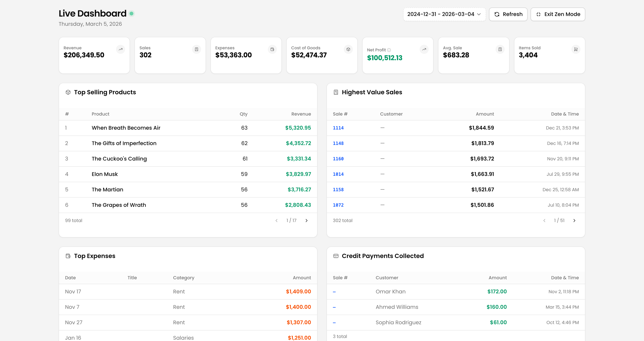Viewport: 644px width, 341px height.
Task: Click the Revenue column header in products table
Action: click(301, 114)
